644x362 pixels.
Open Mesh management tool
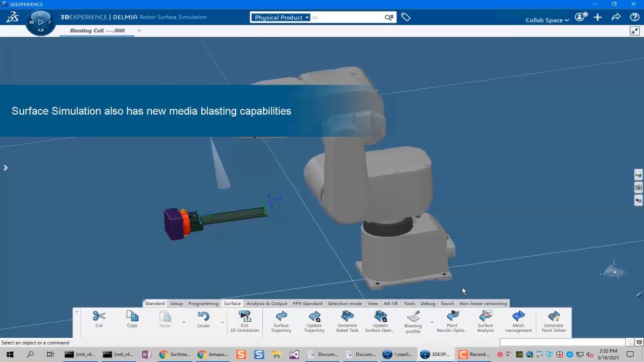[x=519, y=321]
